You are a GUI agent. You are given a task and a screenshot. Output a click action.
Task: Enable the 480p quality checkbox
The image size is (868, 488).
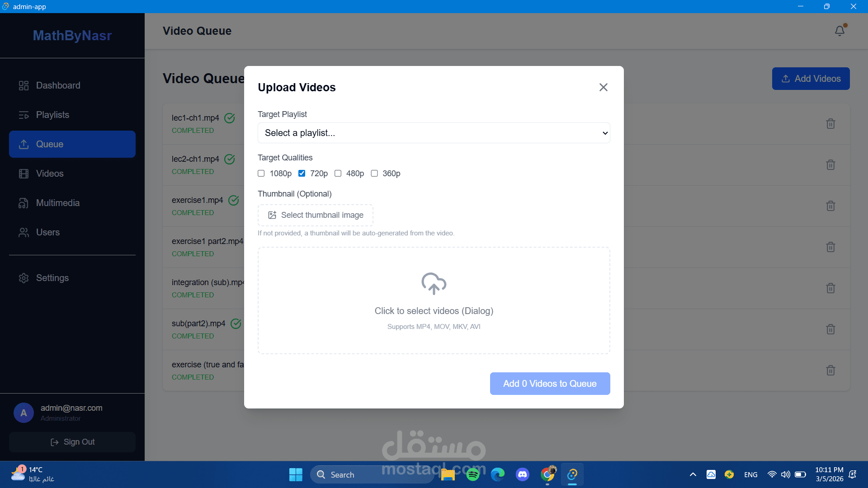pos(338,174)
